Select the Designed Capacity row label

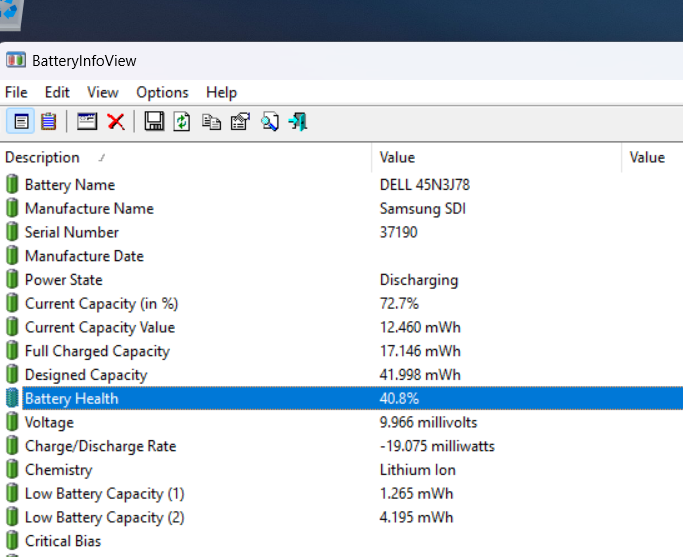pos(86,375)
